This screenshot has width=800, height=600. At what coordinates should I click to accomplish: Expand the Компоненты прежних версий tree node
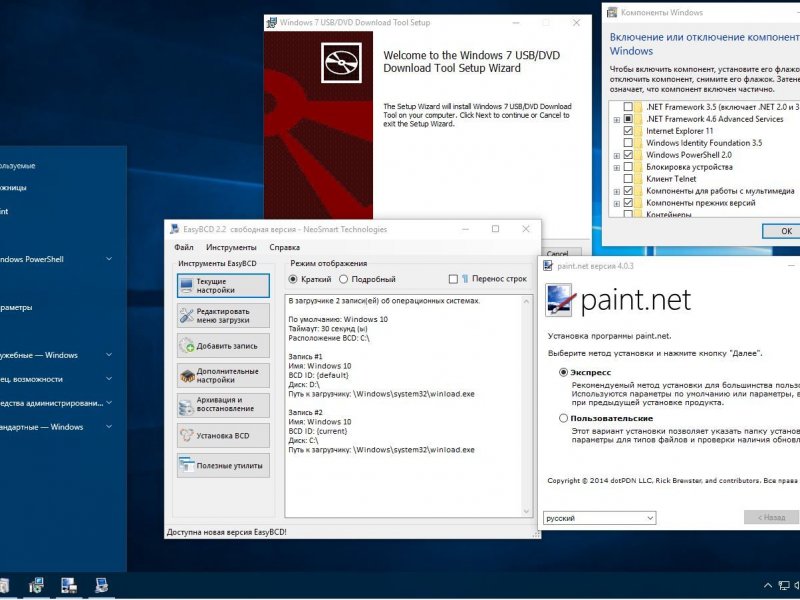click(x=617, y=203)
